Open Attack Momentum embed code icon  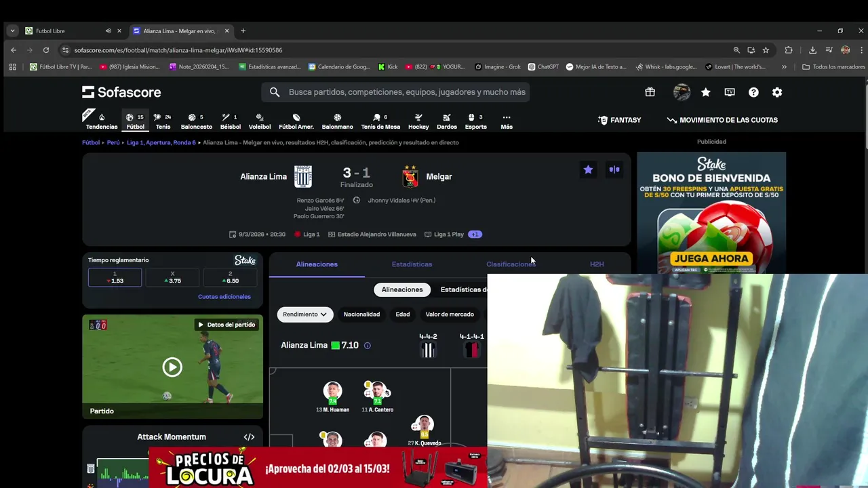(249, 437)
